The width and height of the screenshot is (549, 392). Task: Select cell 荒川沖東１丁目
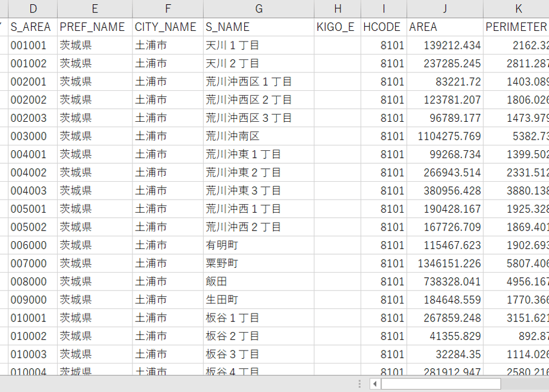(258, 154)
